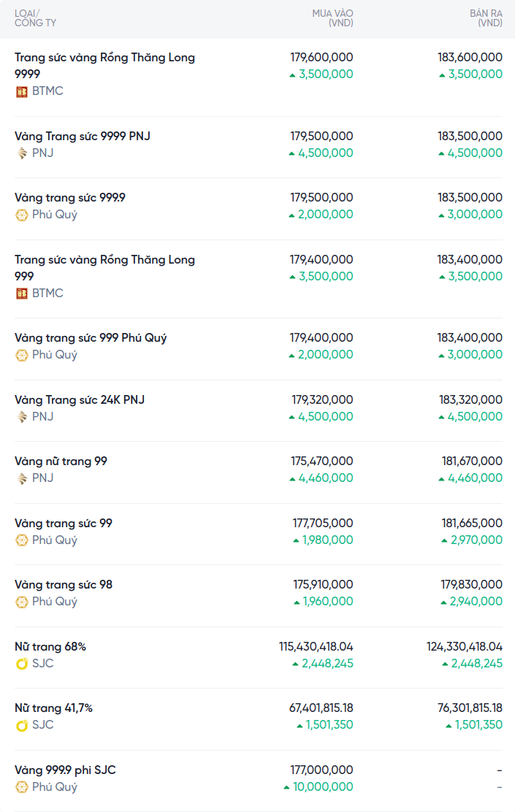Click buy price 179,600,000
515x812 pixels.
click(321, 57)
